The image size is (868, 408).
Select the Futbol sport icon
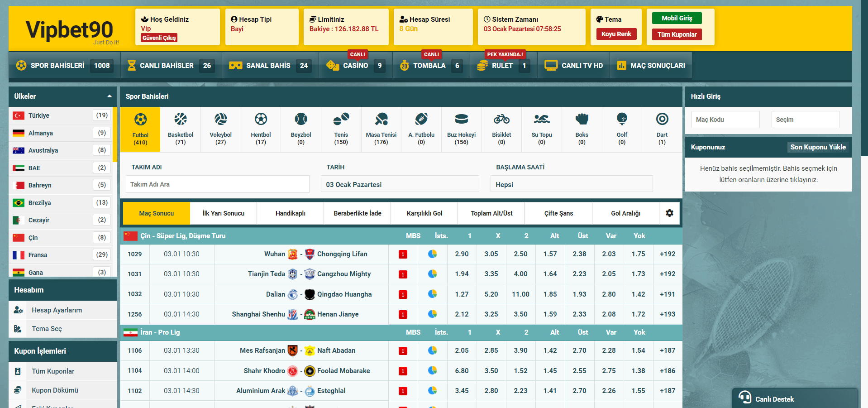click(140, 120)
